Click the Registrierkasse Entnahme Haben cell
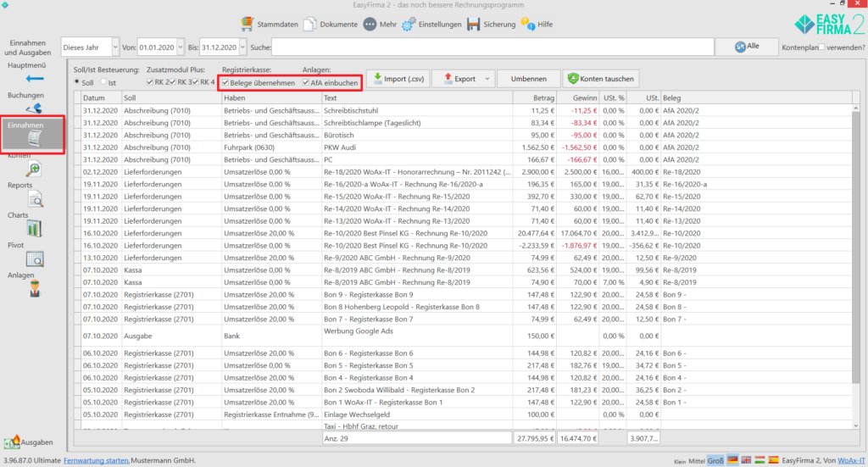868x467 pixels. pos(271,414)
